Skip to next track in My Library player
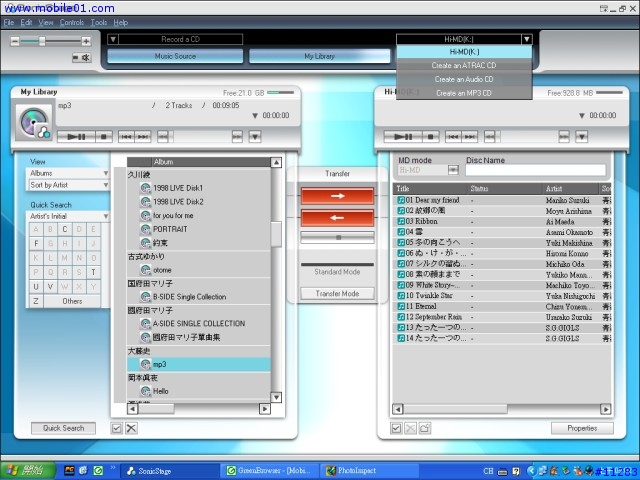Screen dimensions: 640x480 click(143, 137)
